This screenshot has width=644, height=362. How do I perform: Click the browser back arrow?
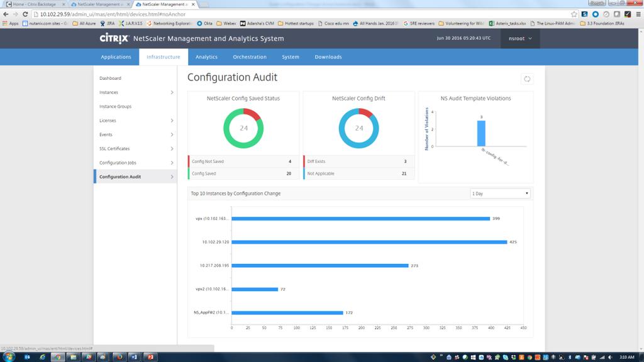click(6, 14)
